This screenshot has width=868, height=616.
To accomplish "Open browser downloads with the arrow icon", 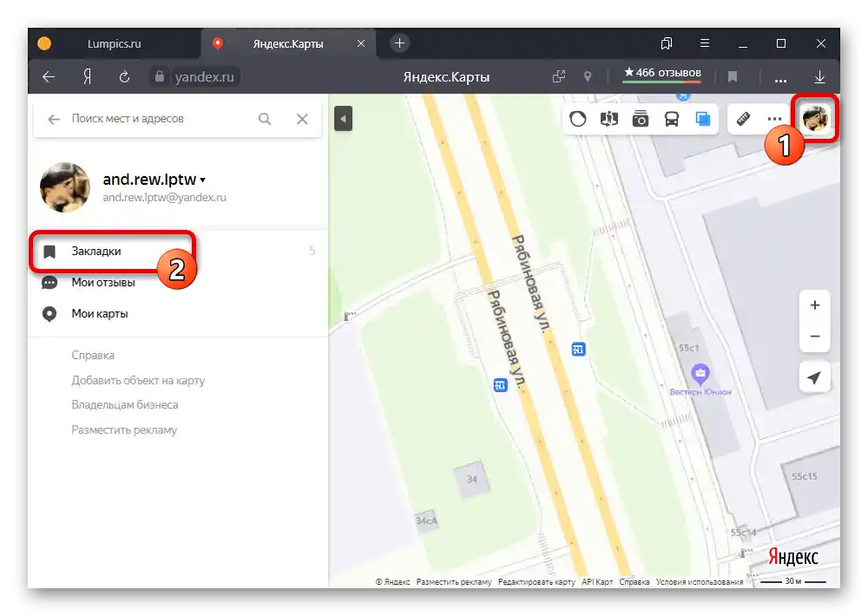I will [820, 77].
